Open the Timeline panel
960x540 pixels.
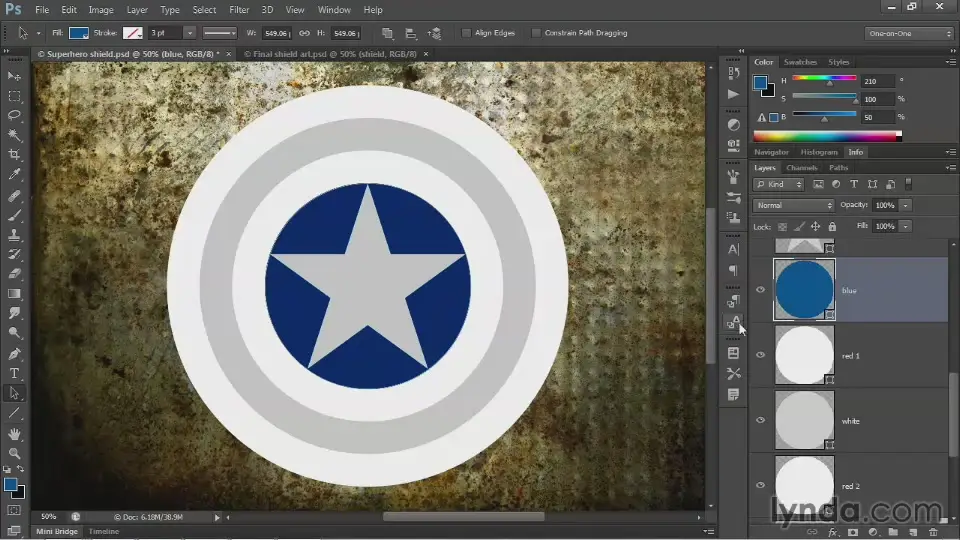click(103, 531)
